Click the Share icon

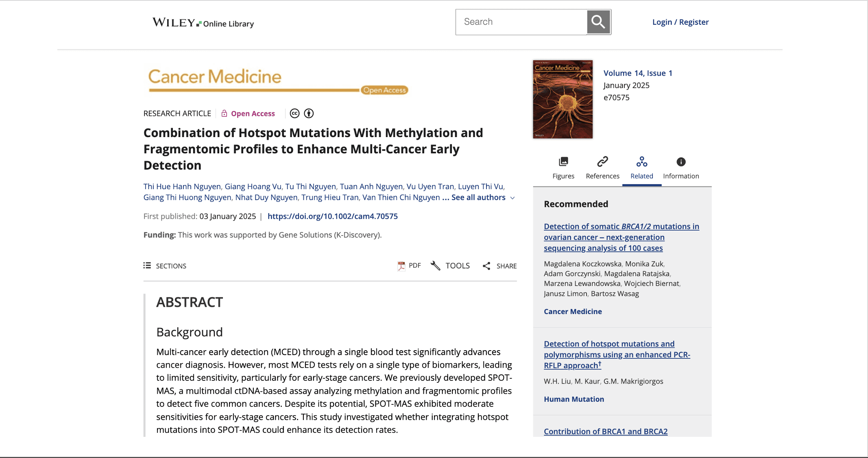click(x=487, y=265)
